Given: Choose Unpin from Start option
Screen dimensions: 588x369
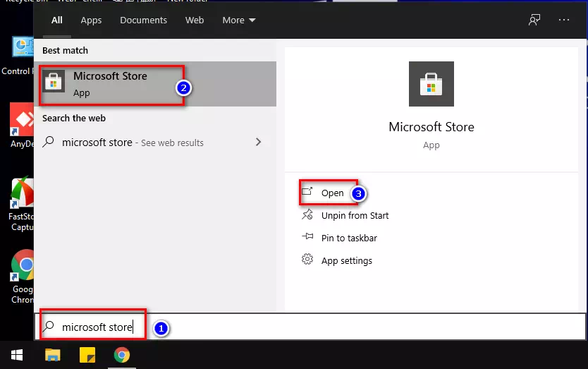Looking at the screenshot, I should (355, 215).
